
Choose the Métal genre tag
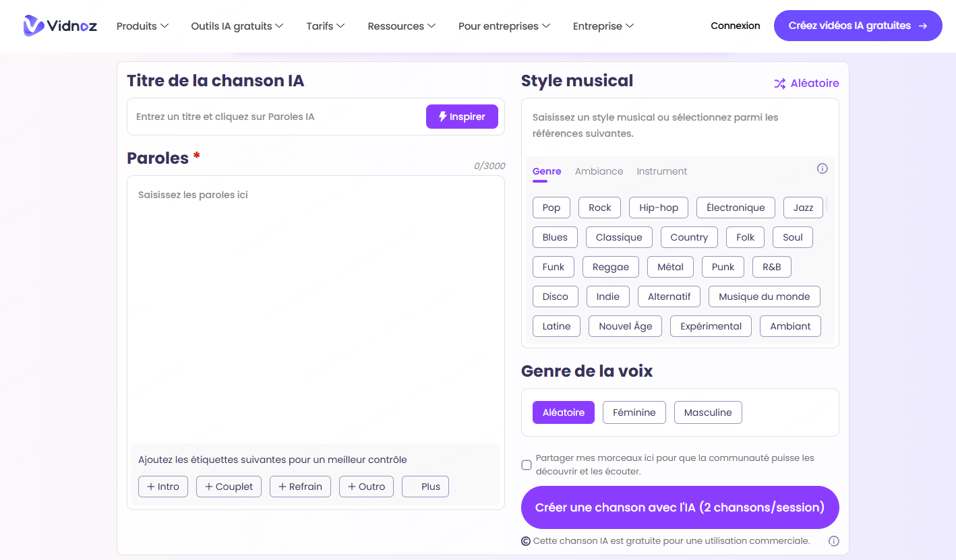(x=670, y=267)
